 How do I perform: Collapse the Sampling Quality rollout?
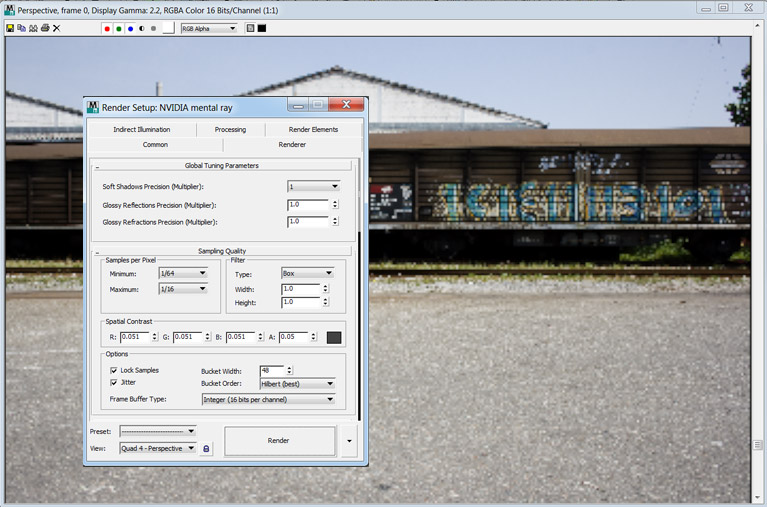tap(222, 251)
